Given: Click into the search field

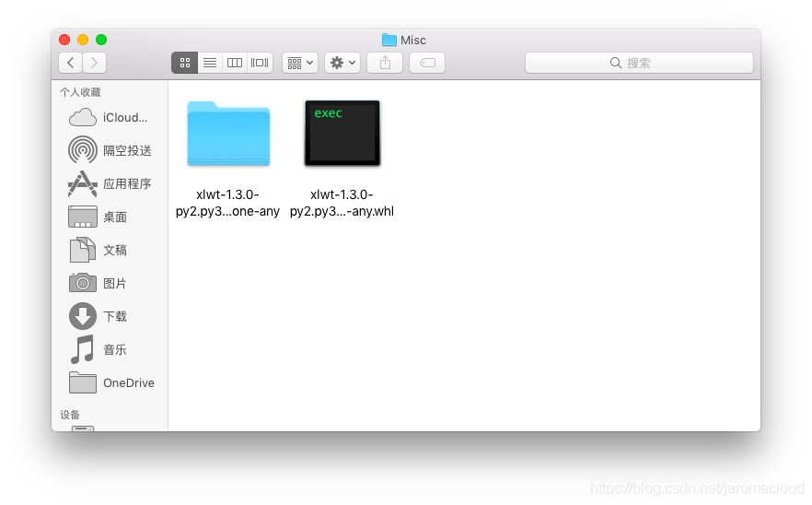Looking at the screenshot, I should [639, 63].
